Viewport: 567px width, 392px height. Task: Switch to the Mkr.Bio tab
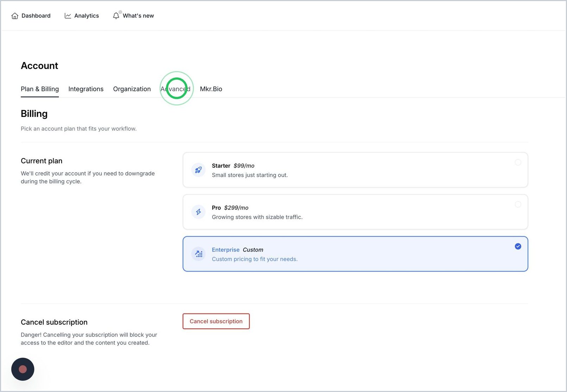(211, 89)
